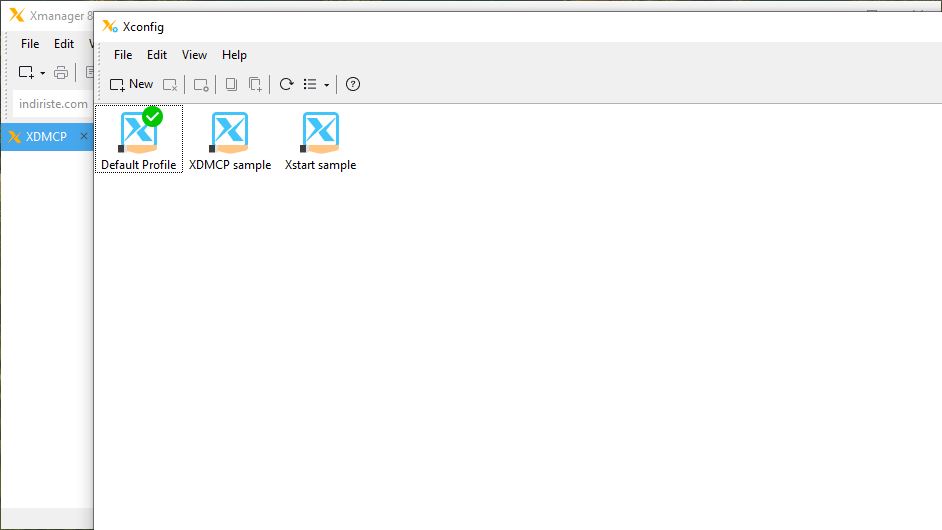
Task: Select the Default Profile item
Action: (x=138, y=140)
